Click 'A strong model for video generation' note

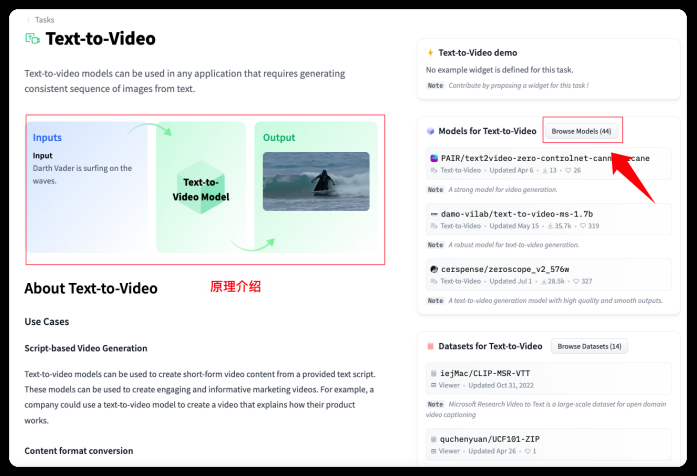click(502, 190)
